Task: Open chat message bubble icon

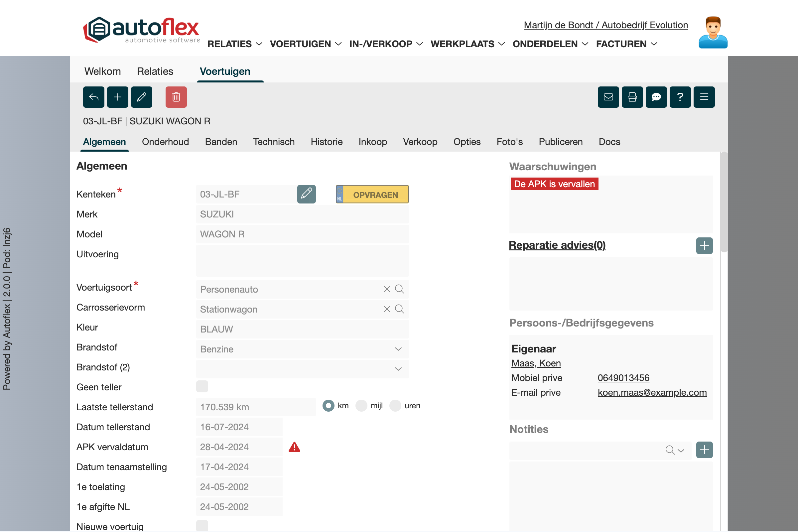Action: [x=656, y=97]
